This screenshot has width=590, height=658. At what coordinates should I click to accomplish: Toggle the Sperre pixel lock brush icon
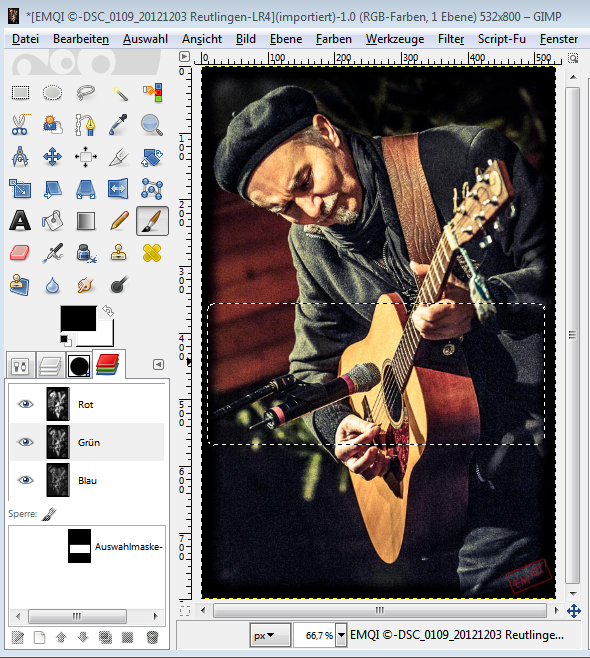(x=49, y=514)
